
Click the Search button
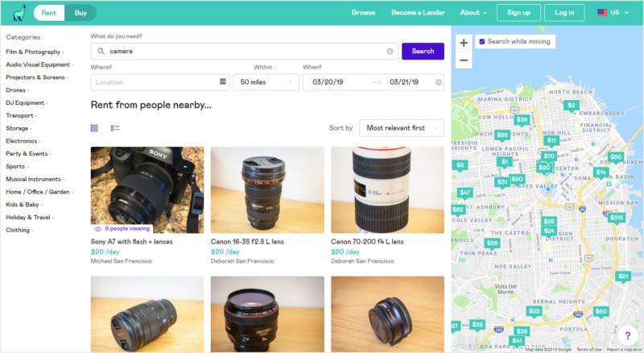click(x=423, y=51)
